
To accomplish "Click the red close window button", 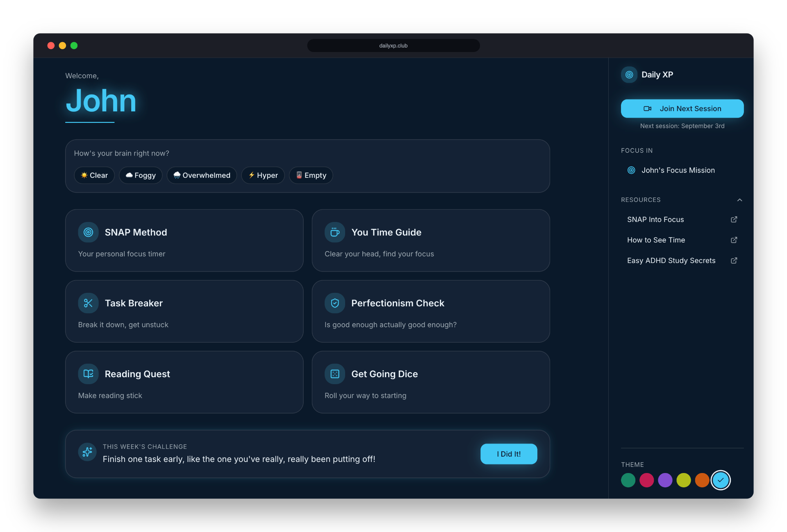I will 51,45.
